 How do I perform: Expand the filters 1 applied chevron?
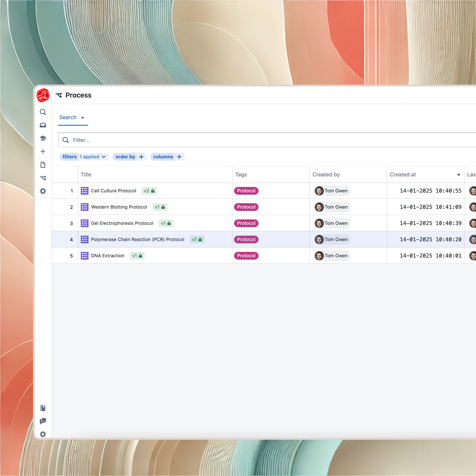[x=104, y=157]
